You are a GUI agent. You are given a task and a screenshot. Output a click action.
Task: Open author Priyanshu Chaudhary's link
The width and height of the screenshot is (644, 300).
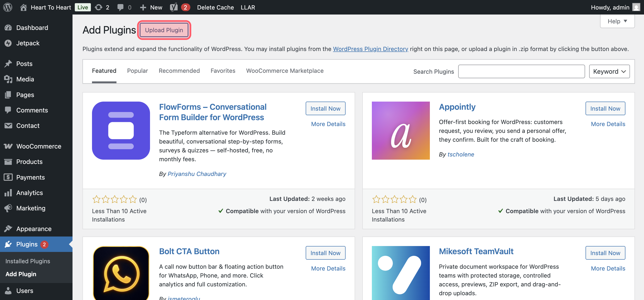(x=197, y=174)
